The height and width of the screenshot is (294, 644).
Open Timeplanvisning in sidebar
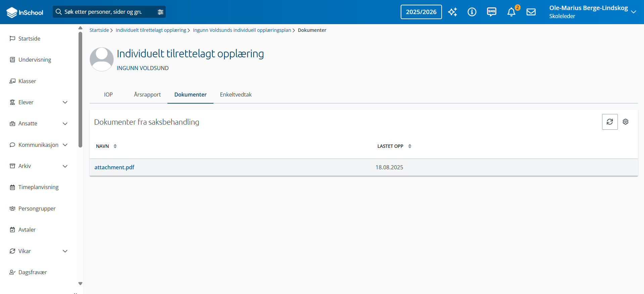click(x=39, y=187)
